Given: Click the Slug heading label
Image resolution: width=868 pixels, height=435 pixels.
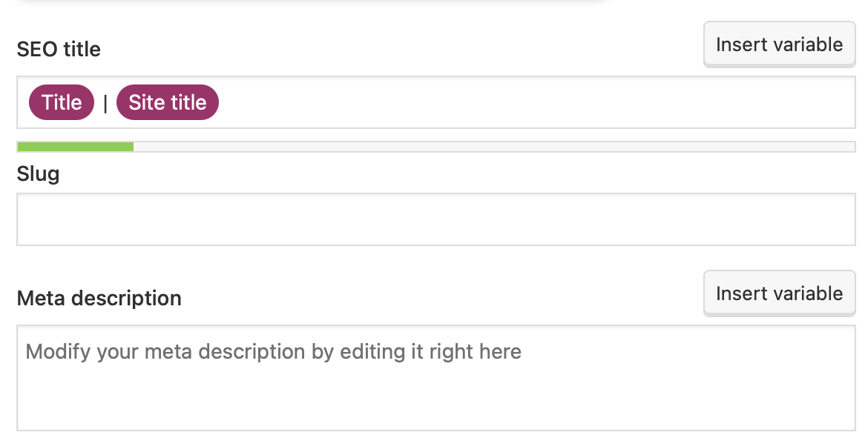Looking at the screenshot, I should coord(38,173).
